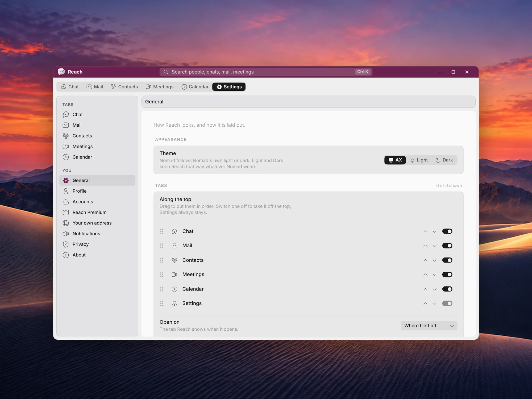Viewport: 532px width, 399px height.
Task: Click the Chat speech-bubble icon in sidebar
Action: tap(66, 114)
